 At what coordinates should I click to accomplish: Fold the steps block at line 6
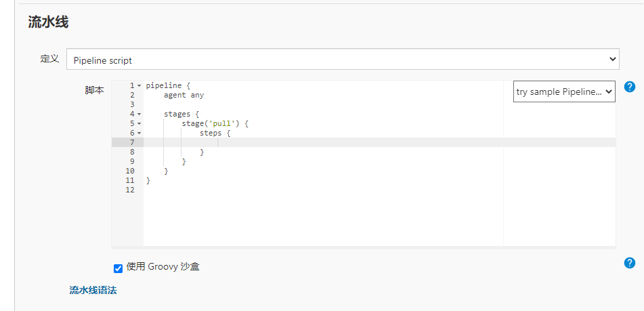coord(139,133)
